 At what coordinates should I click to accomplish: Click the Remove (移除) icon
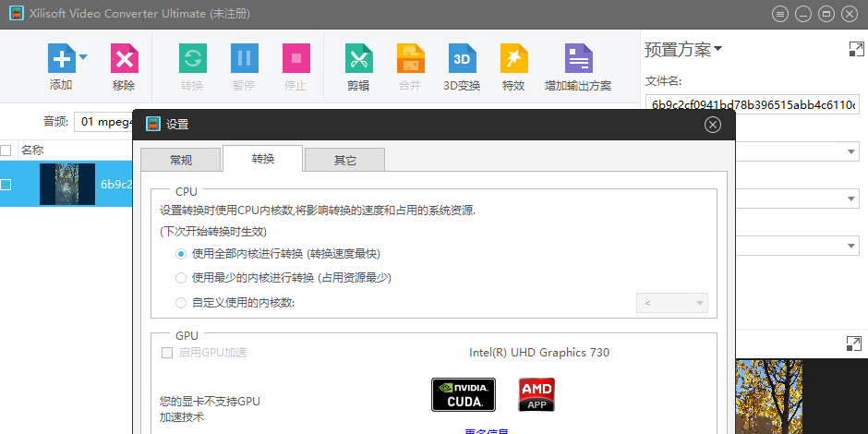124,60
